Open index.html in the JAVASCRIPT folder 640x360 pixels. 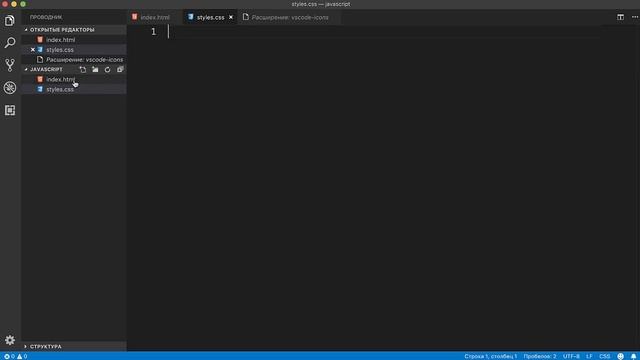click(73, 79)
